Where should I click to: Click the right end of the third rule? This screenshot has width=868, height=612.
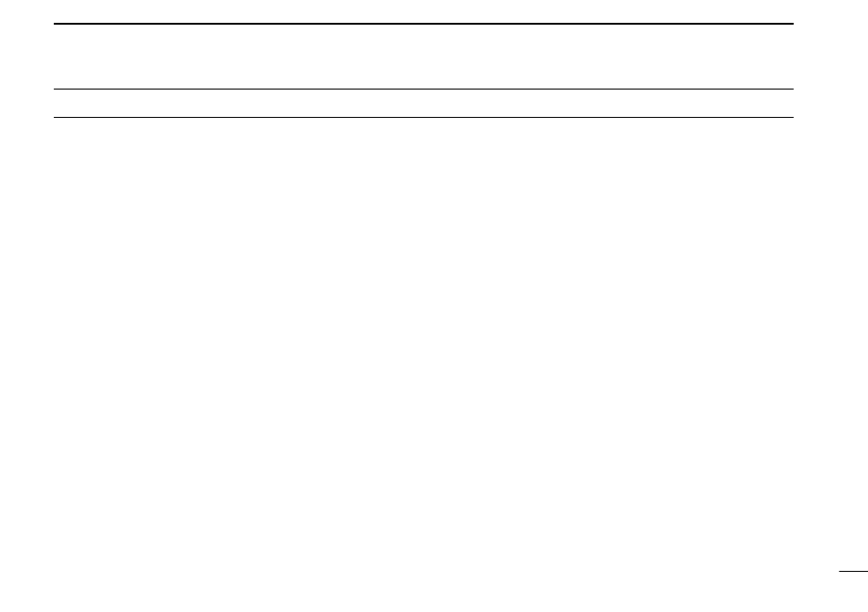tap(792, 117)
